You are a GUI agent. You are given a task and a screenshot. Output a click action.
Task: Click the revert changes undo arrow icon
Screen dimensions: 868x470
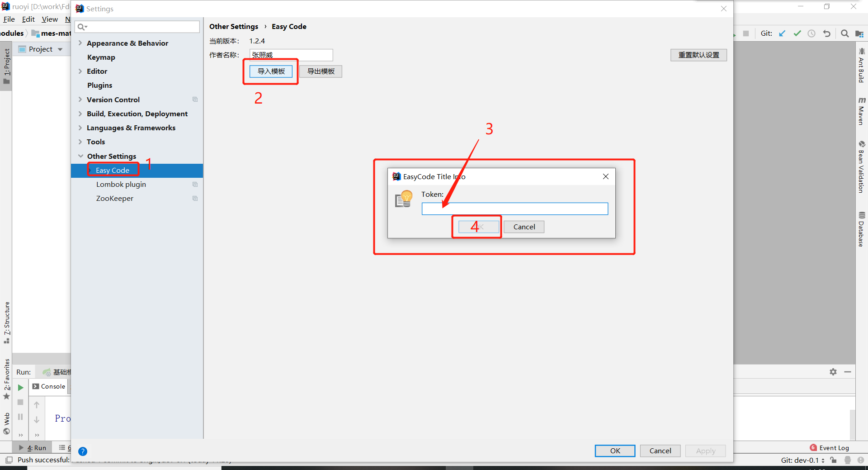[x=826, y=33]
